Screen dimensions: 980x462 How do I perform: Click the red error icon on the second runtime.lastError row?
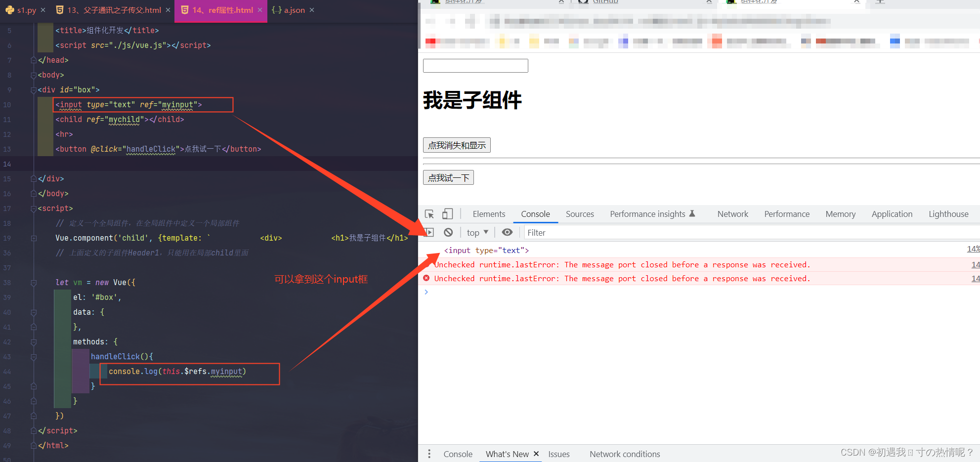pyautogui.click(x=426, y=278)
